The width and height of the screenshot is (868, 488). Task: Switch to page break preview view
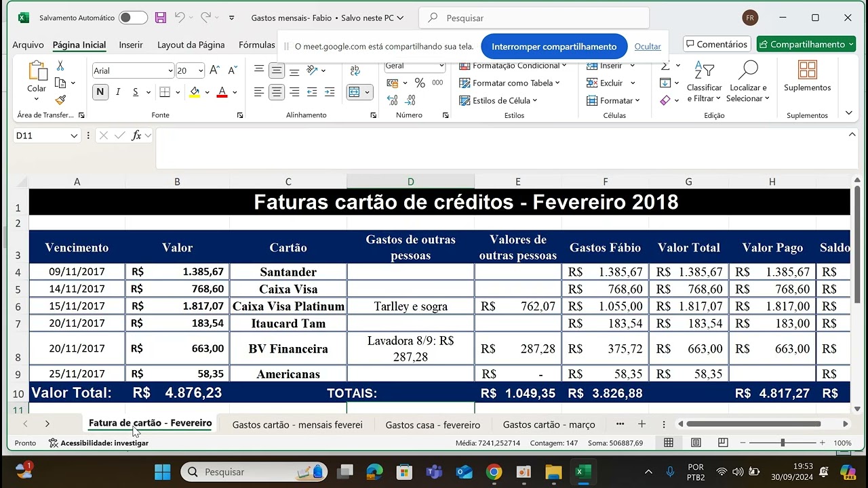click(723, 443)
